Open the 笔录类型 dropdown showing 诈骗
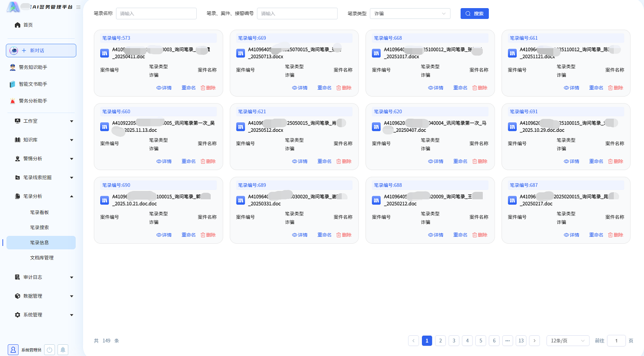Image resolution: width=644 pixels, height=356 pixels. click(409, 14)
